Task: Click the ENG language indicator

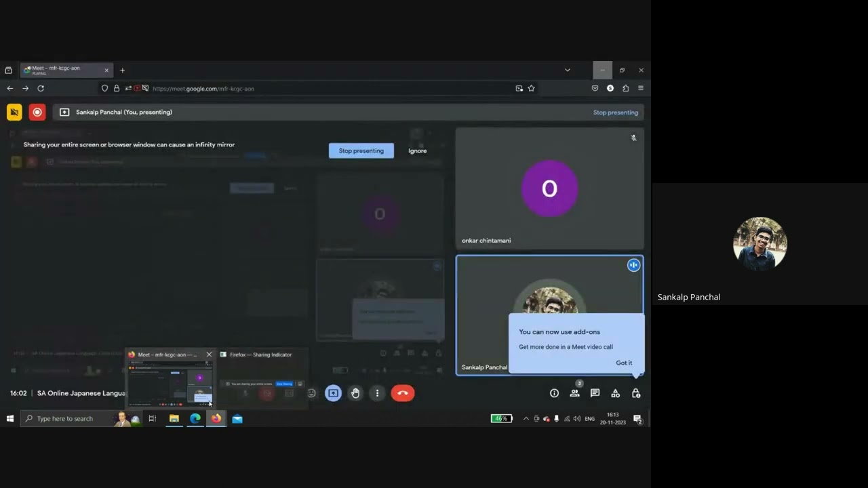Action: pyautogui.click(x=589, y=419)
